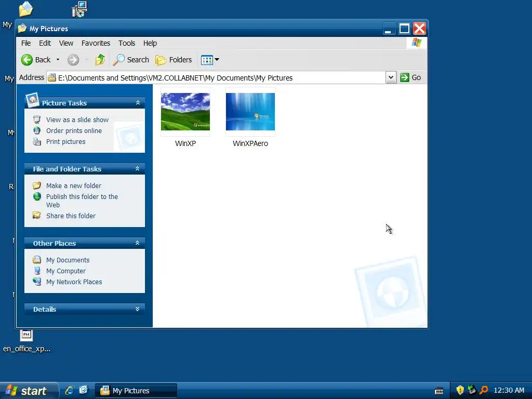Click Publish this folder to the Web
Screen dimensions: 532x399
[x=82, y=201]
